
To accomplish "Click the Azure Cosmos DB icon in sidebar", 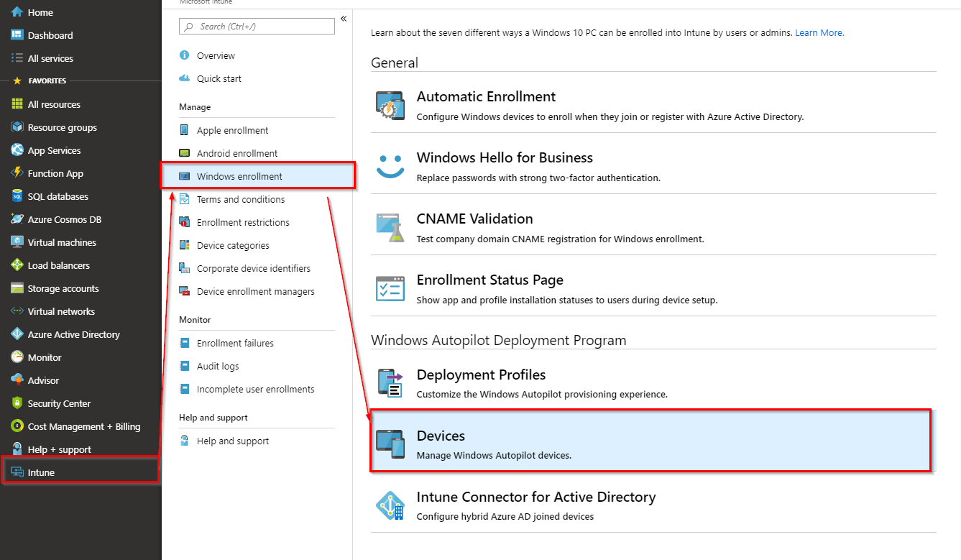I will coord(17,219).
